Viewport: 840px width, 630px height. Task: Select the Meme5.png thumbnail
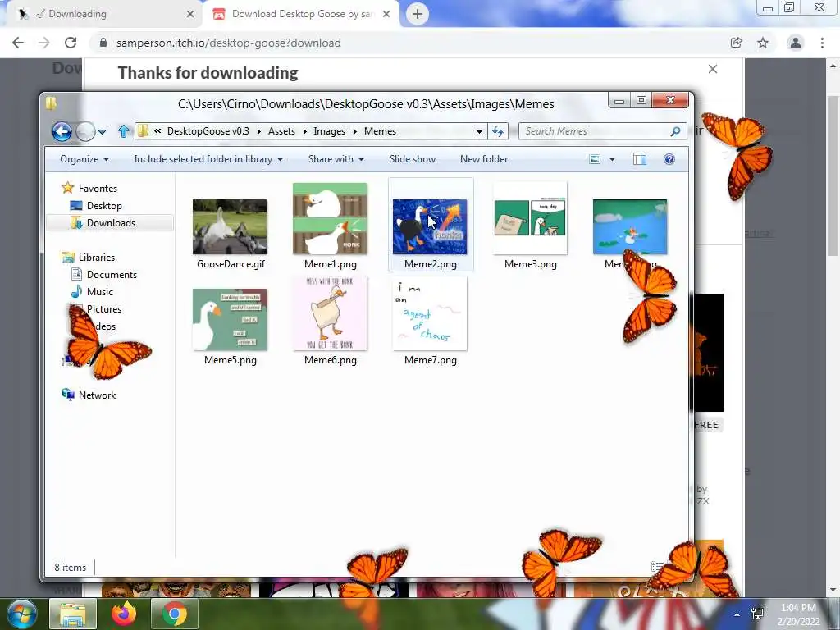coord(230,319)
